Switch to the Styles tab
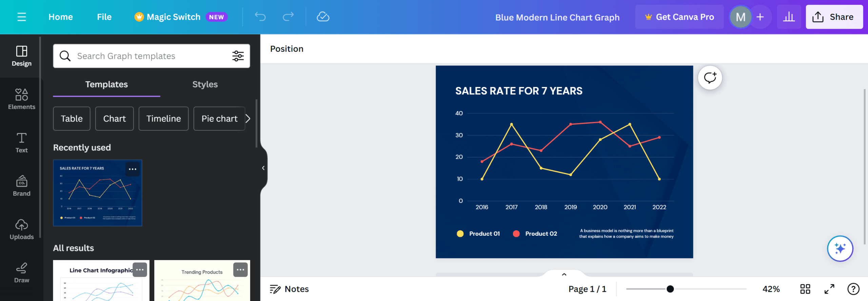The height and width of the screenshot is (301, 868). click(x=205, y=84)
